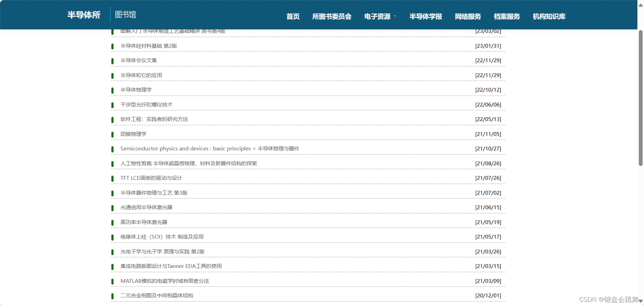The image size is (644, 306).
Task: Open 所图书委员会 menu item
Action: 332,16
